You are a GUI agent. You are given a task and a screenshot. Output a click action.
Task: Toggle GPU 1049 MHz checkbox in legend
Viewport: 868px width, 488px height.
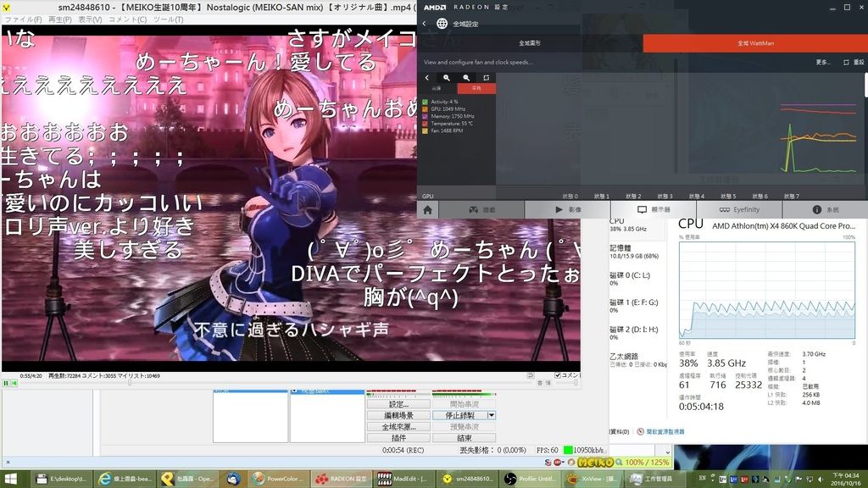(426, 109)
